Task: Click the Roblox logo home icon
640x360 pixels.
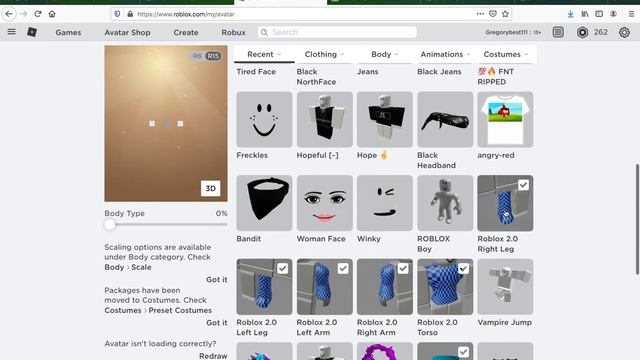Action: coord(32,32)
